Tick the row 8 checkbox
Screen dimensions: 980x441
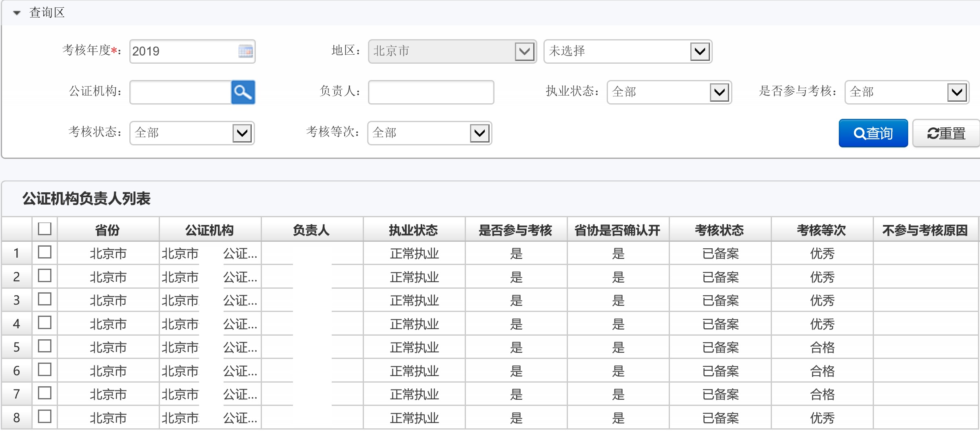[x=44, y=416]
